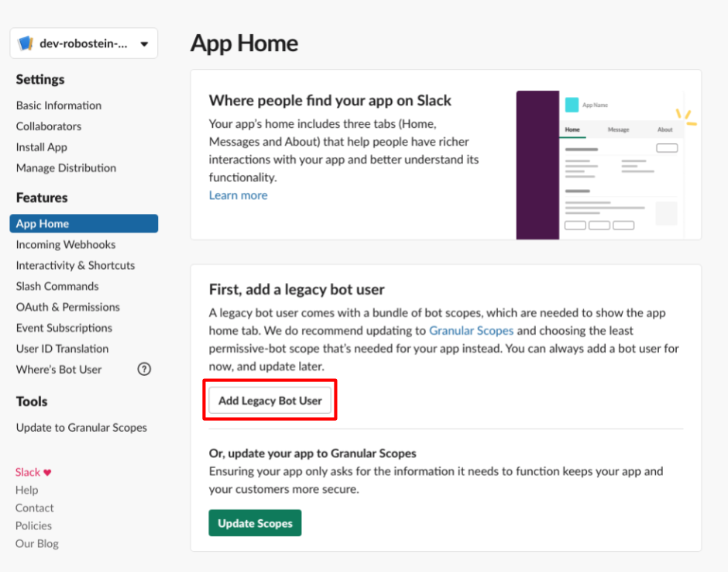Viewport: 728px width, 572px height.
Task: Select App Home in Features
Action: pyautogui.click(x=84, y=223)
